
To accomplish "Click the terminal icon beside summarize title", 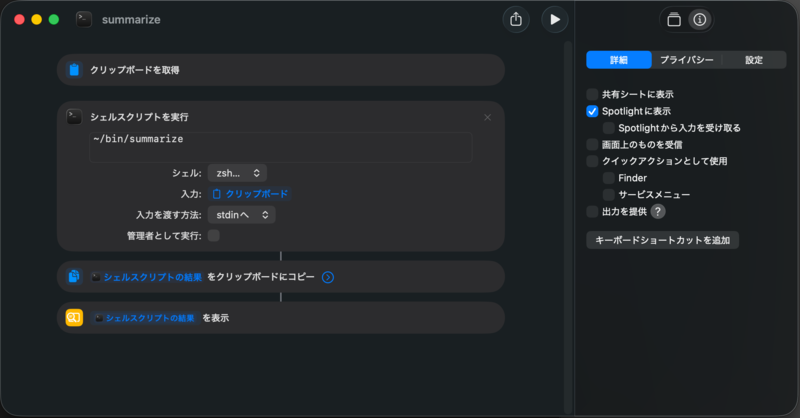I will [84, 19].
